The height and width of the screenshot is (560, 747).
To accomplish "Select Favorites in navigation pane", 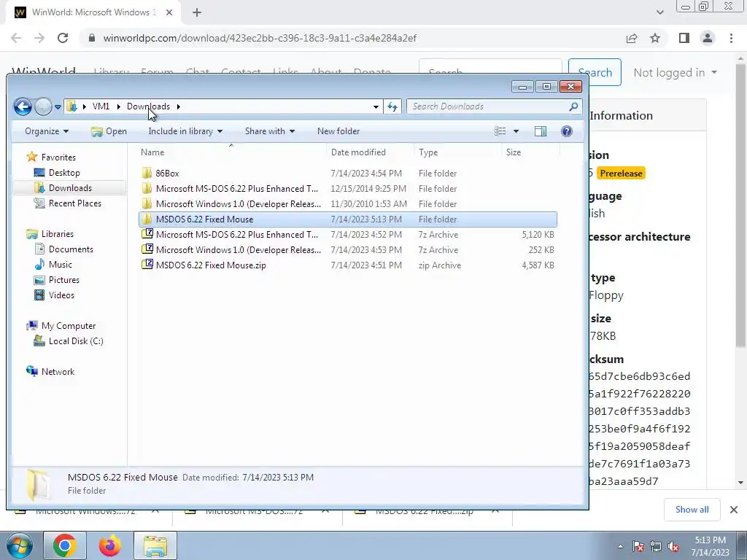I will (x=58, y=157).
